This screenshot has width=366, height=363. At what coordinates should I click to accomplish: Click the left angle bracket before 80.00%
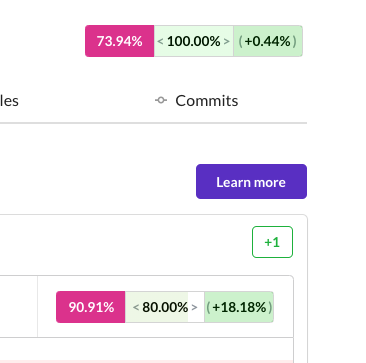coord(136,307)
